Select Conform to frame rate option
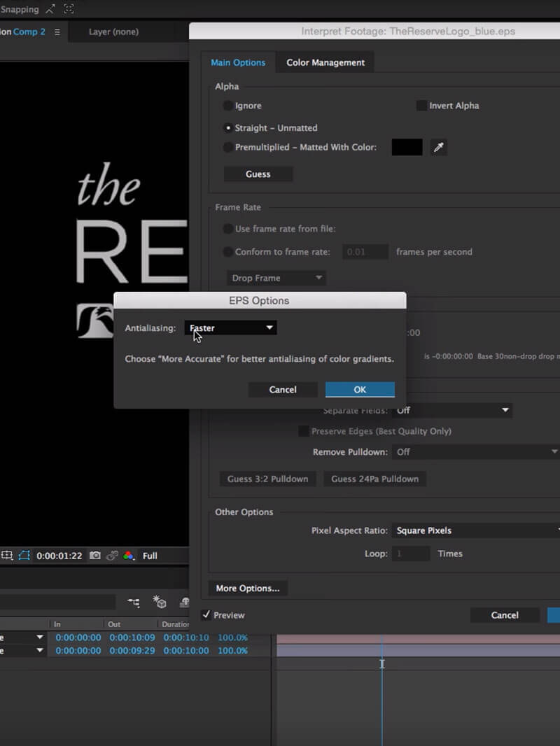The height and width of the screenshot is (746, 560). [x=228, y=252]
